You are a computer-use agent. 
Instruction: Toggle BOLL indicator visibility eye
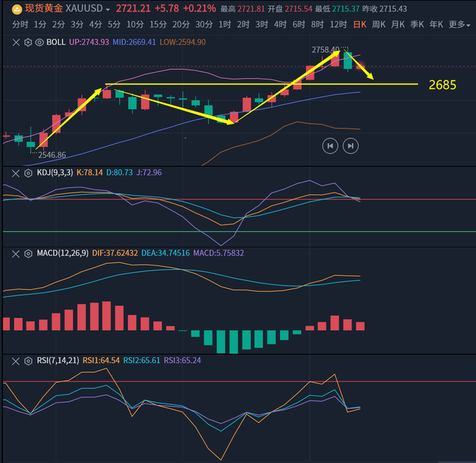pyautogui.click(x=39, y=42)
